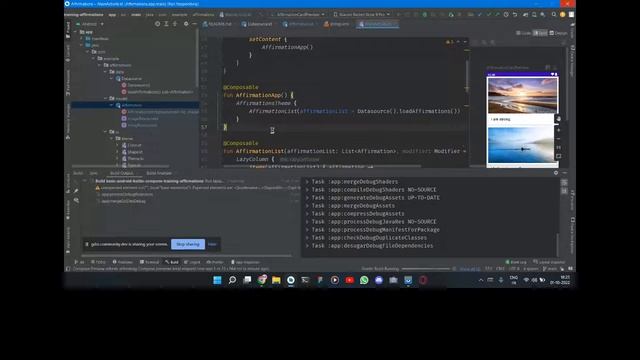Click the zoom in plus icon in preview
Viewport: 640px width, 360px height.
click(558, 130)
